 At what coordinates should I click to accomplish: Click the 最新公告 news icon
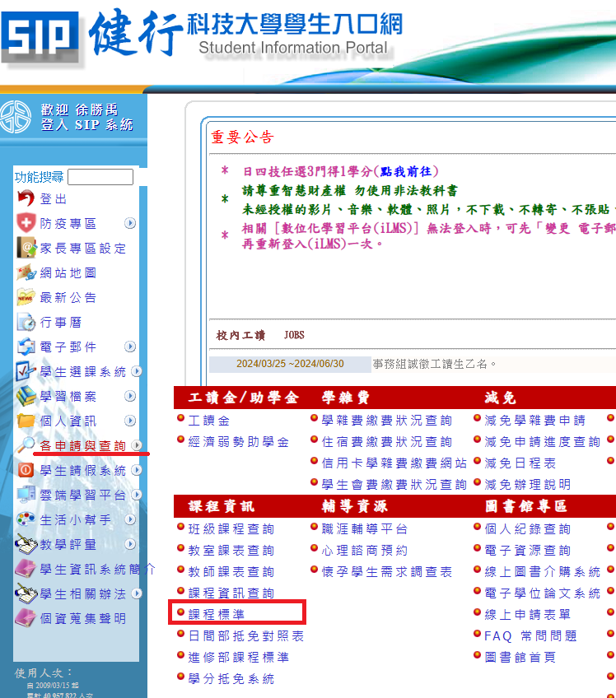coord(26,297)
